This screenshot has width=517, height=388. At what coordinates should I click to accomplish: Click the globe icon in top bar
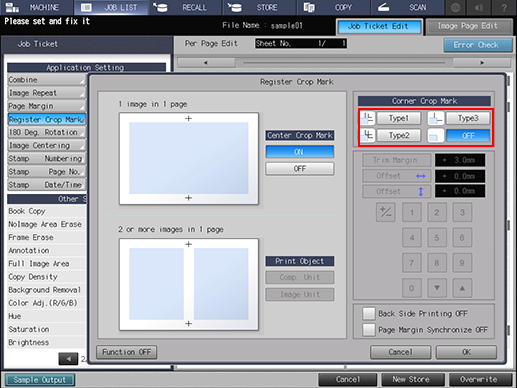[455, 7]
